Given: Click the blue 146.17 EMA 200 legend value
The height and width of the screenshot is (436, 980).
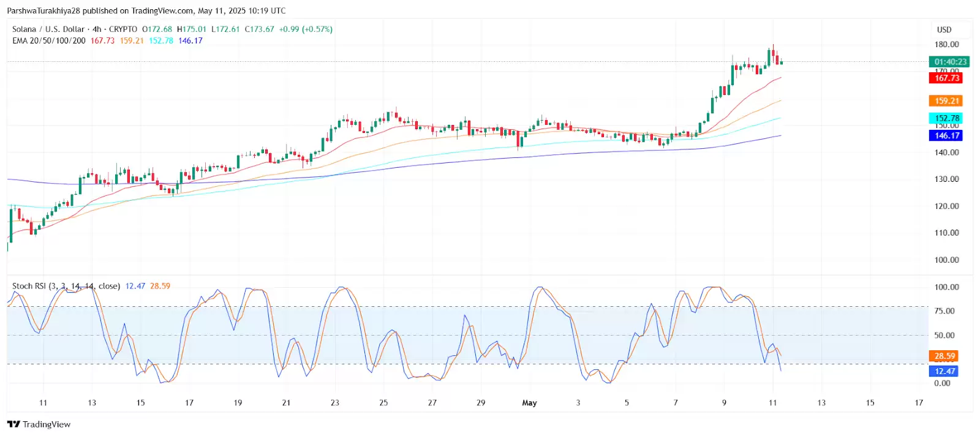Looking at the screenshot, I should pos(190,40).
